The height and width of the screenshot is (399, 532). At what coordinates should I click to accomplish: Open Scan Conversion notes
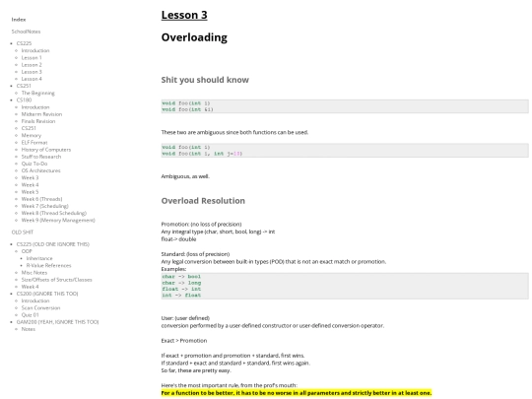[x=40, y=308]
